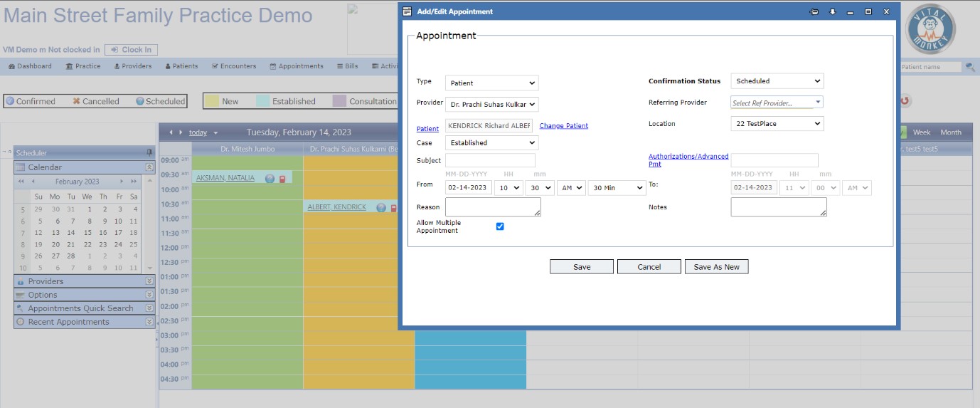Screen dimensions: 980x408
Task: Click the pin icon on Scheduler panel header
Action: 149,152
